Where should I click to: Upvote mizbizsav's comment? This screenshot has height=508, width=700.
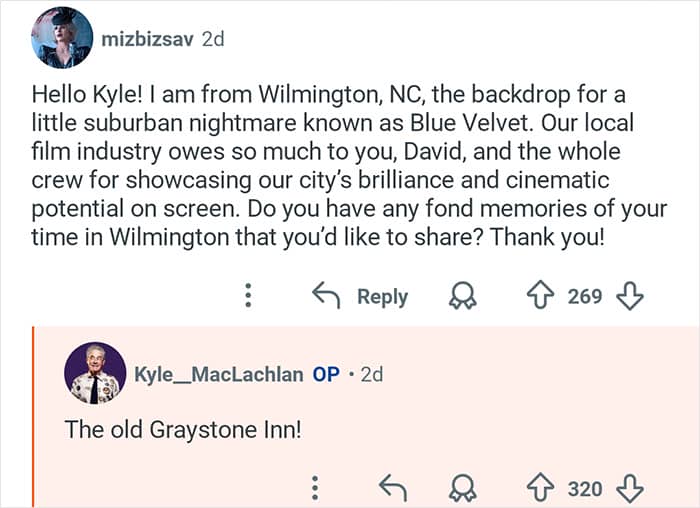tap(542, 296)
